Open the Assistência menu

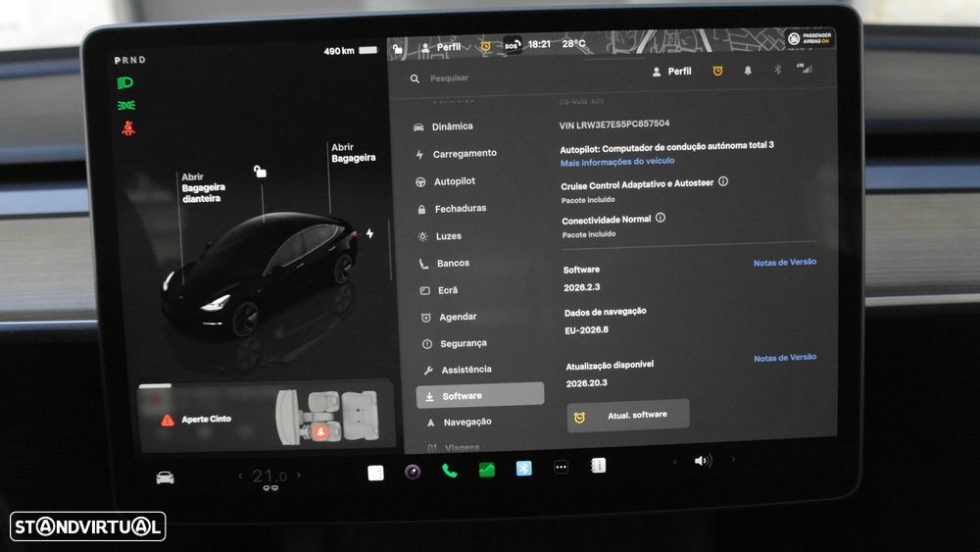[x=458, y=370]
